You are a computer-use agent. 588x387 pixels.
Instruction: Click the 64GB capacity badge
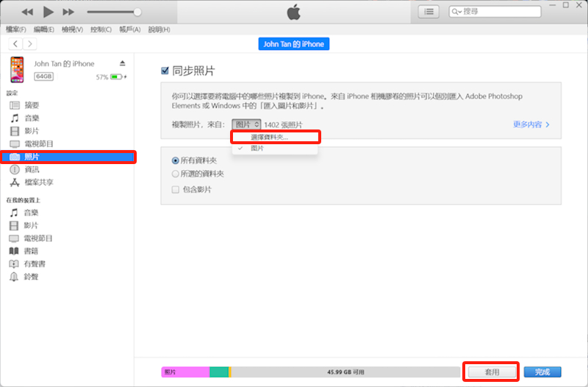pyautogui.click(x=44, y=77)
